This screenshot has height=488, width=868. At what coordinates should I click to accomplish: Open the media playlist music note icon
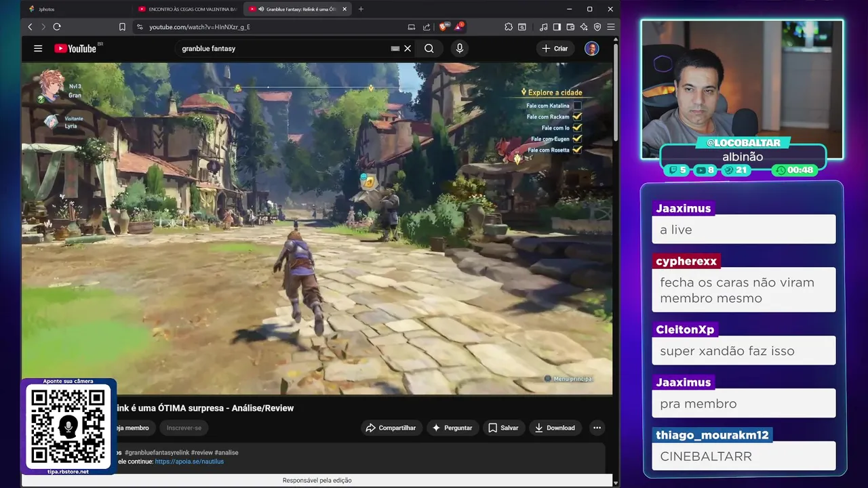tap(543, 26)
